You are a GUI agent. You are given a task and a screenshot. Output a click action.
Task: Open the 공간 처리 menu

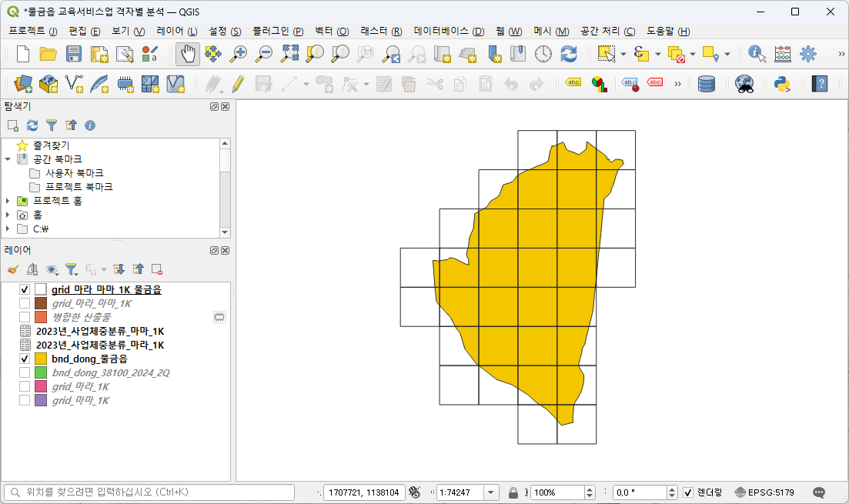(x=607, y=32)
